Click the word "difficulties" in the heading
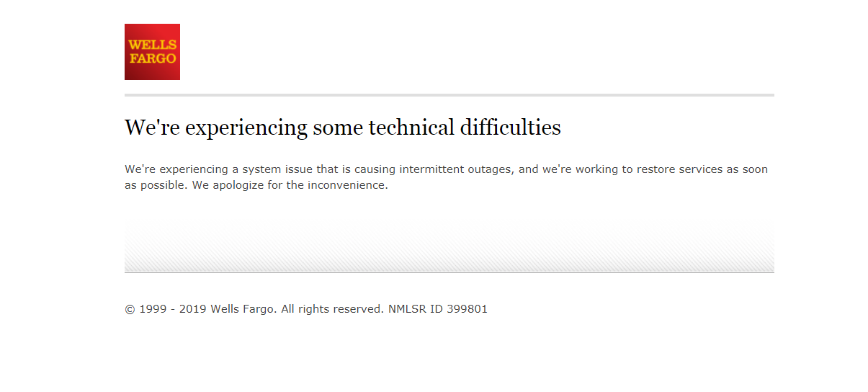The width and height of the screenshot is (868, 392). tap(510, 128)
